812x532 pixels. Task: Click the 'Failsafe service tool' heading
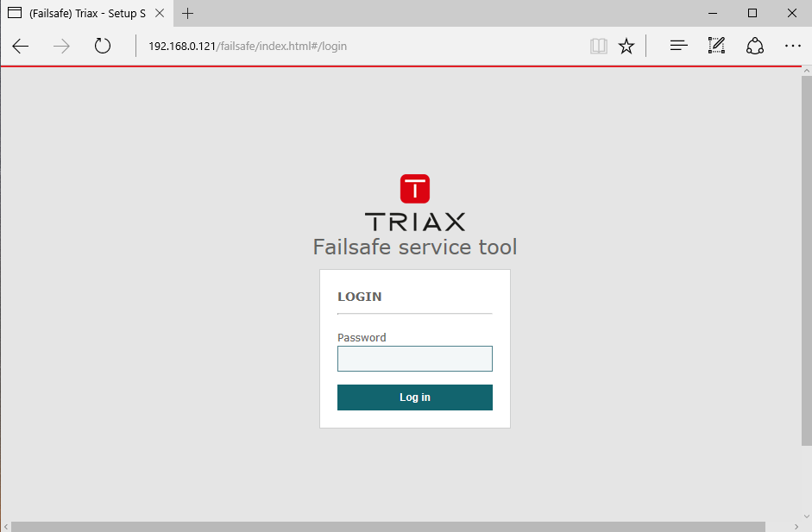point(415,247)
